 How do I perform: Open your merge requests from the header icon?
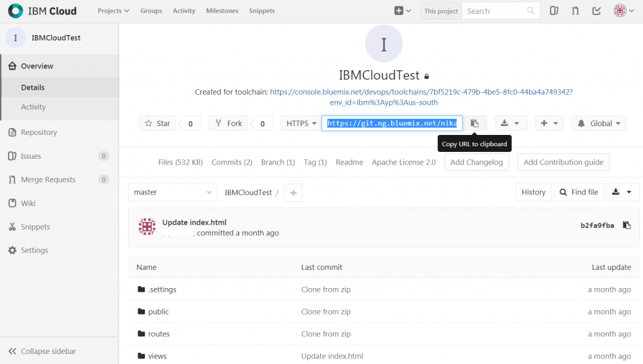coord(575,11)
